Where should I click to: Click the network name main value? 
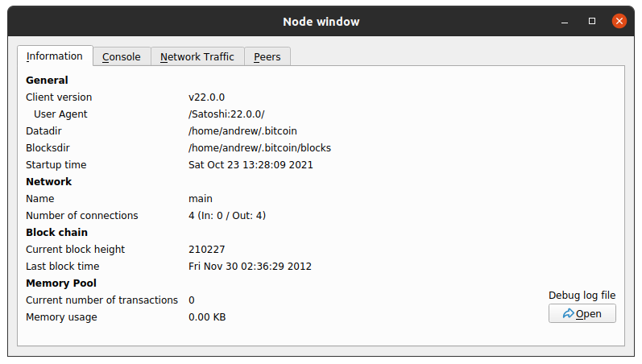(201, 199)
